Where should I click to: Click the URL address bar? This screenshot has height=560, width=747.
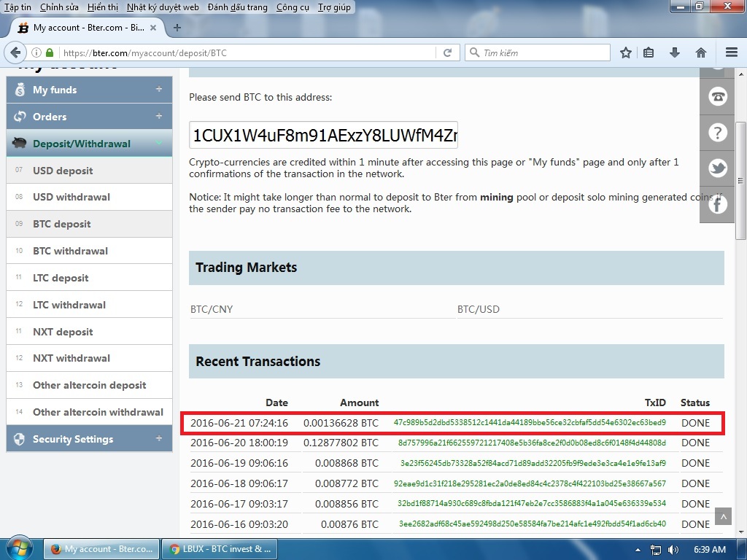(x=248, y=52)
